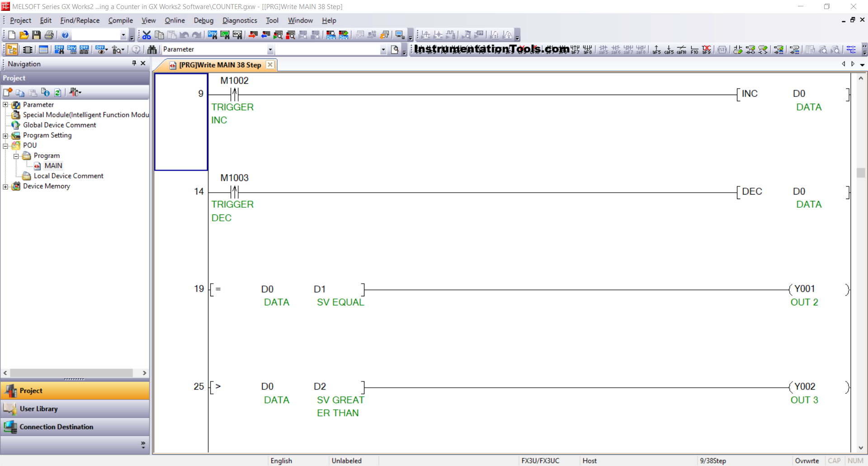Click the aF9 delete line icon
This screenshot has height=466, width=868.
[707, 49]
